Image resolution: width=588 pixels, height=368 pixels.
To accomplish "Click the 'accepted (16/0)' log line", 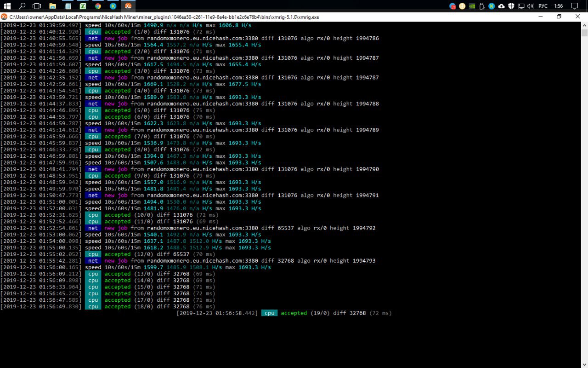I will tap(107, 293).
